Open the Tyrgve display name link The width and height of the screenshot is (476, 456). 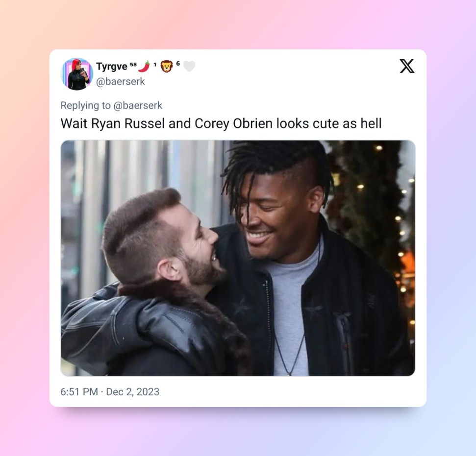112,67
